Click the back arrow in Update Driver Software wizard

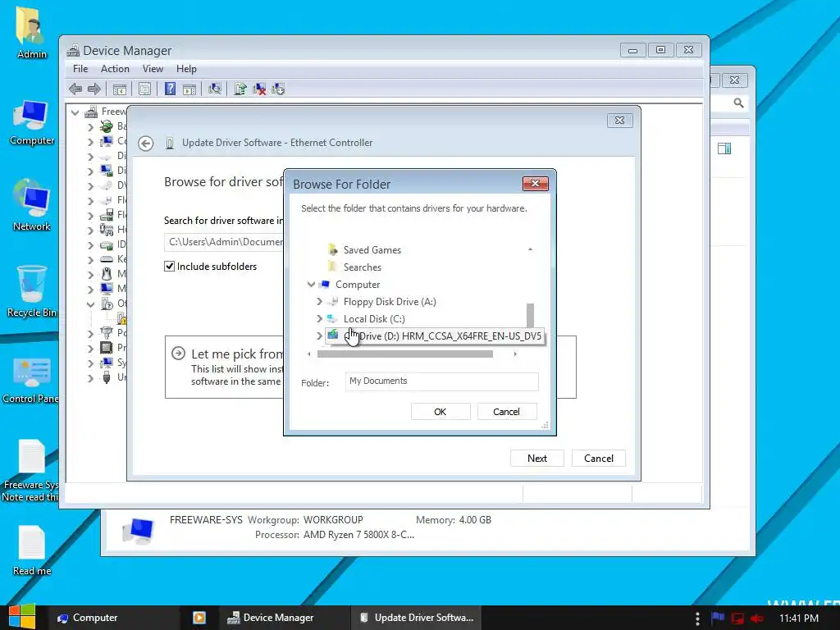[x=146, y=144]
